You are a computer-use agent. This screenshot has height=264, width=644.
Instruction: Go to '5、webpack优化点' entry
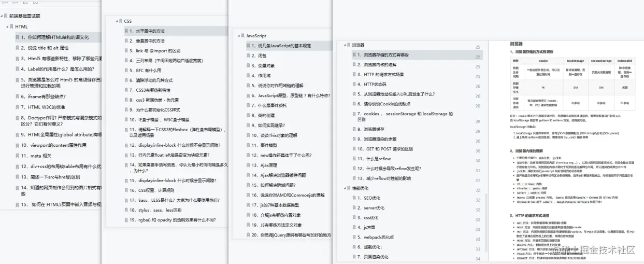[375, 238]
